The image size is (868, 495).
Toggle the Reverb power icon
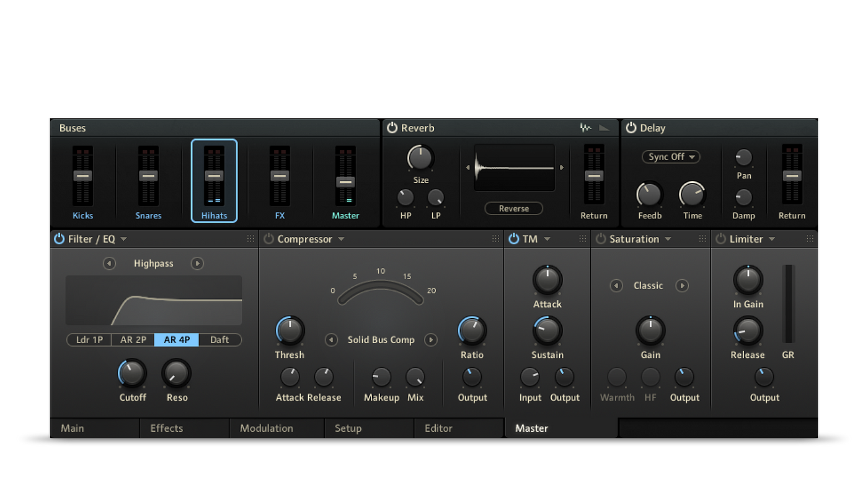pos(392,128)
